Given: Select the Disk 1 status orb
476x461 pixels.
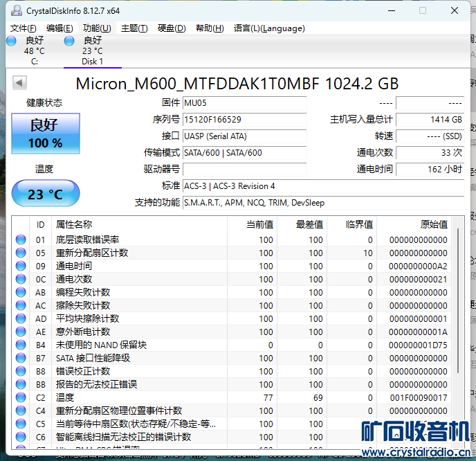Looking at the screenshot, I should 69,41.
